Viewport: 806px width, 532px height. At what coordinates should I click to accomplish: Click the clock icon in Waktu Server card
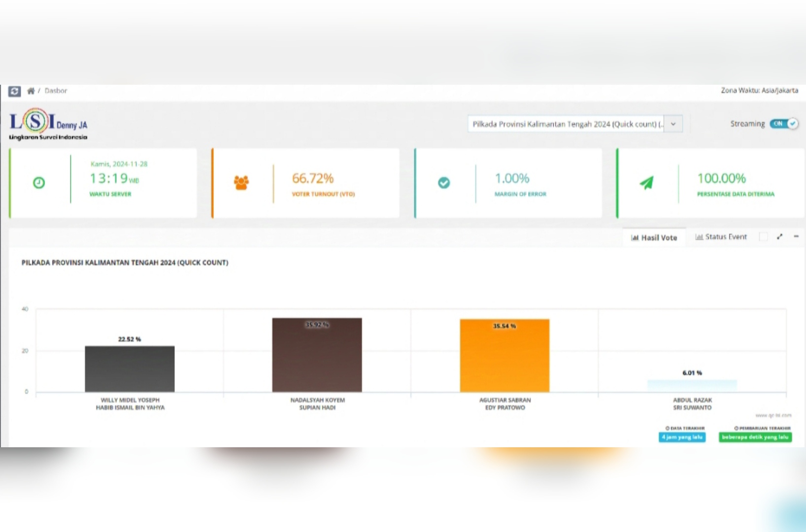tap(39, 183)
